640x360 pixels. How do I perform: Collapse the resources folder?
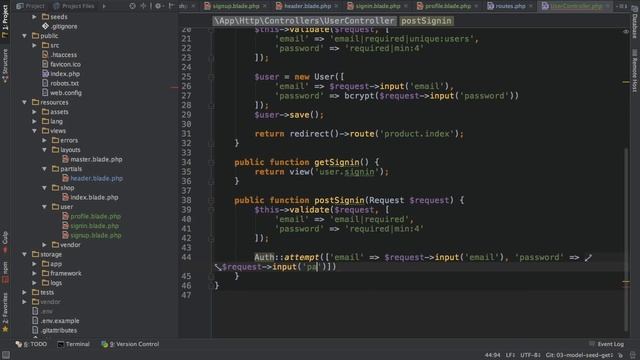24,102
